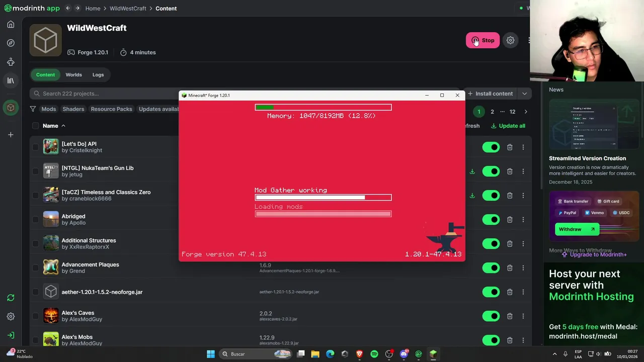Delete the Alex's Caves mod
Viewport: 644px width, 362px height.
pyautogui.click(x=510, y=316)
